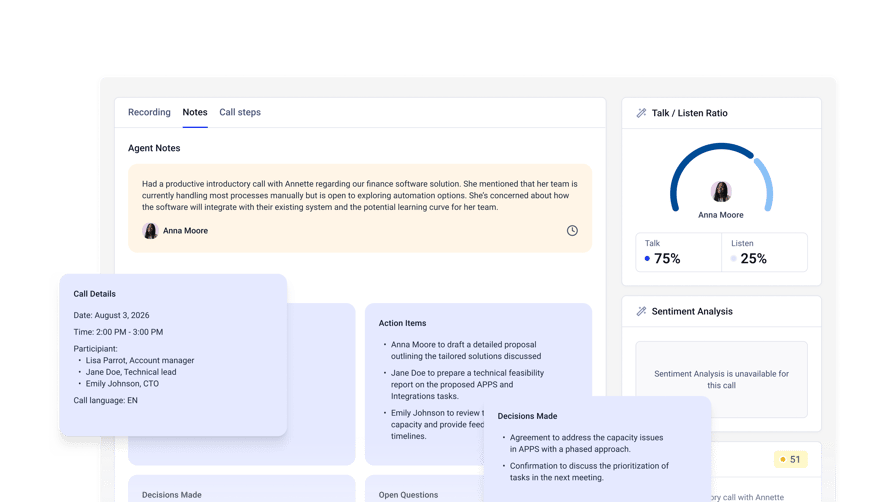894x502 pixels.
Task: Click action item about Anna Moore's proposal draft
Action: point(466,350)
